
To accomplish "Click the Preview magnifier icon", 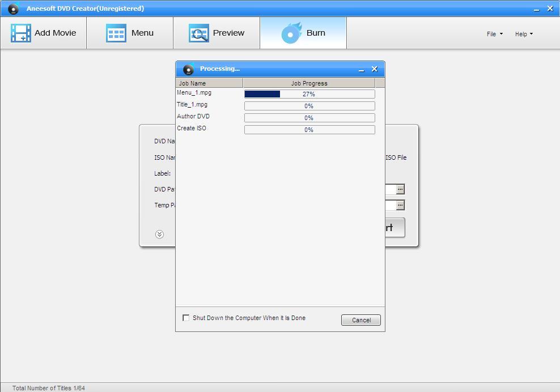I will [x=198, y=33].
